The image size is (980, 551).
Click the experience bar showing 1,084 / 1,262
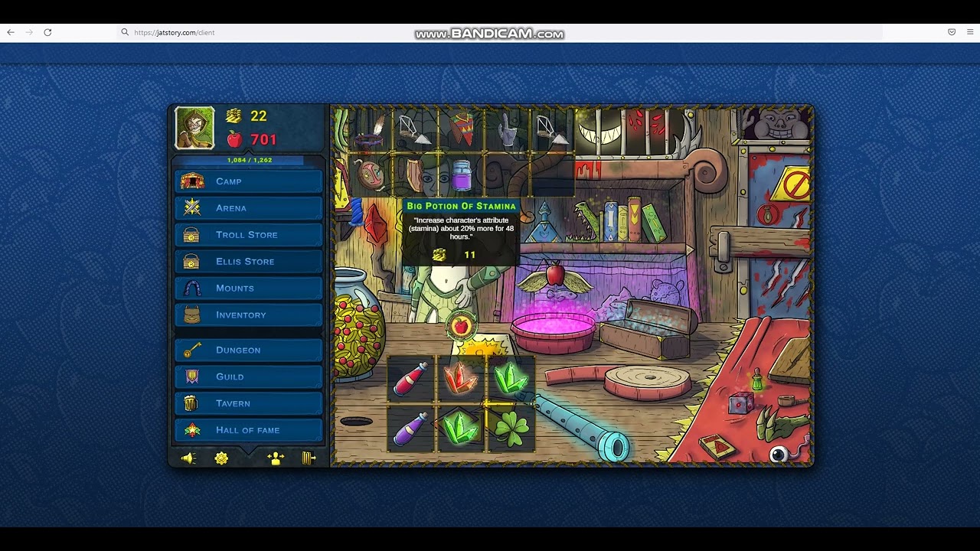tap(249, 160)
